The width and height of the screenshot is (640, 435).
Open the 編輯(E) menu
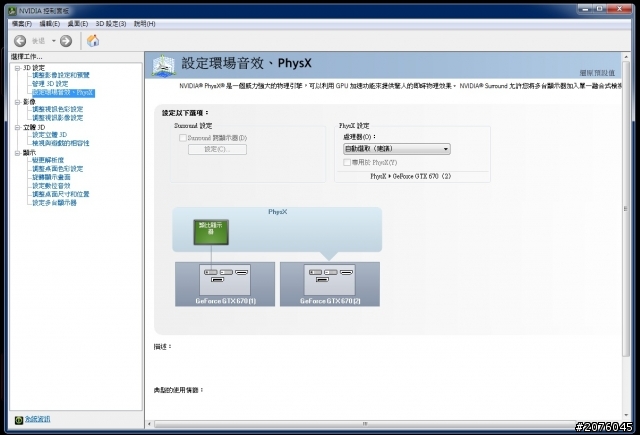click(x=49, y=24)
